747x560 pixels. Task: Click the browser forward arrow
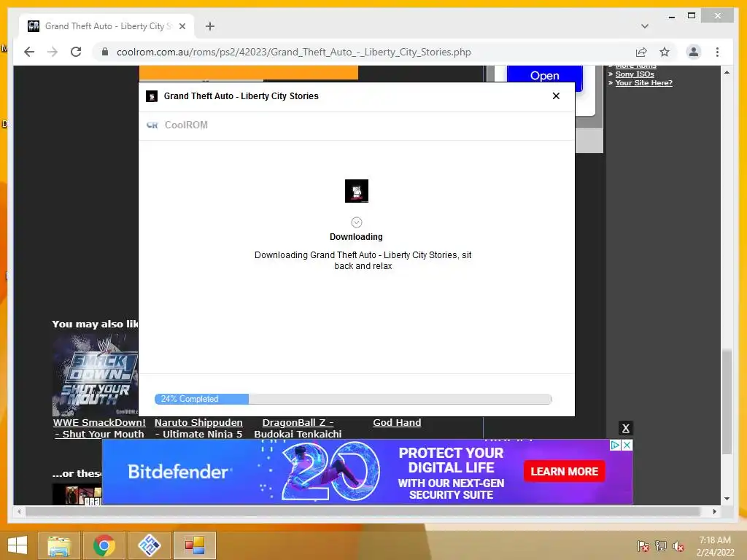53,52
